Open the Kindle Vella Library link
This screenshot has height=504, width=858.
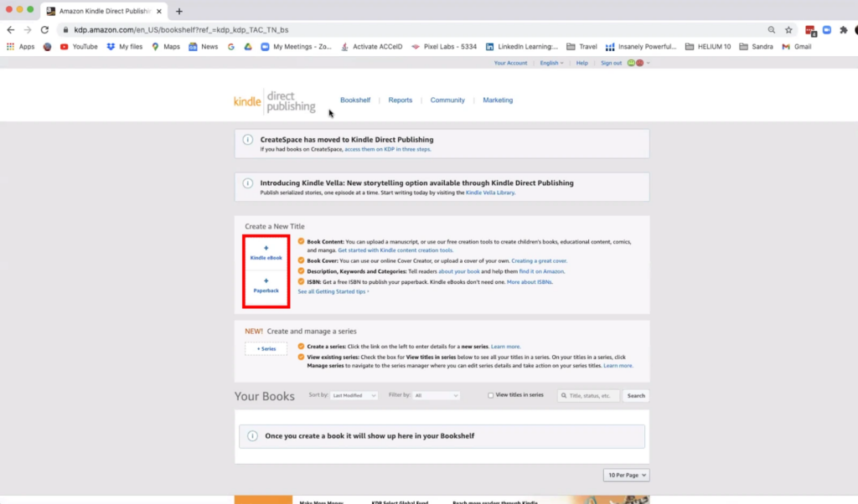point(489,193)
